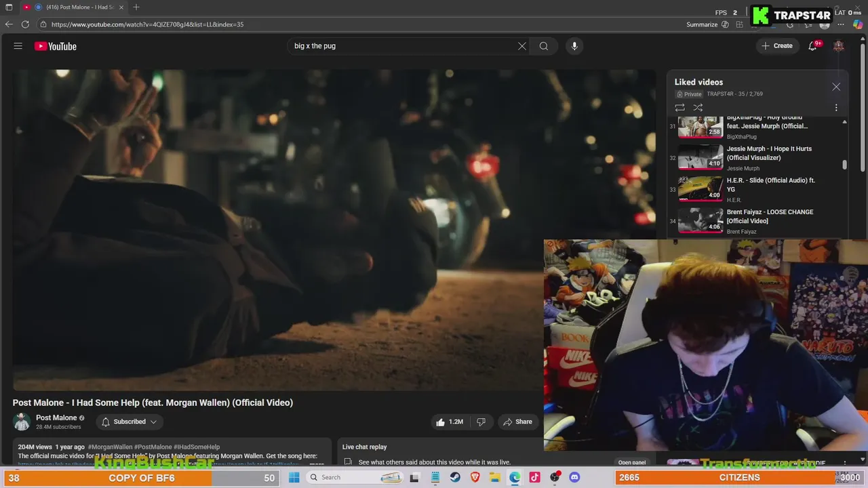The height and width of the screenshot is (488, 868).
Task: Open a new browser tab
Action: tap(136, 7)
